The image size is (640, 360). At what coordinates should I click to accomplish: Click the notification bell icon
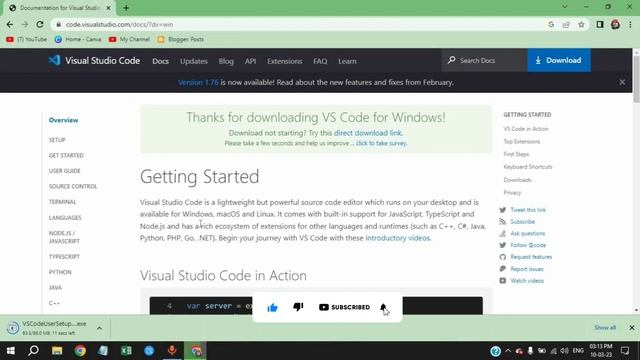click(x=383, y=307)
